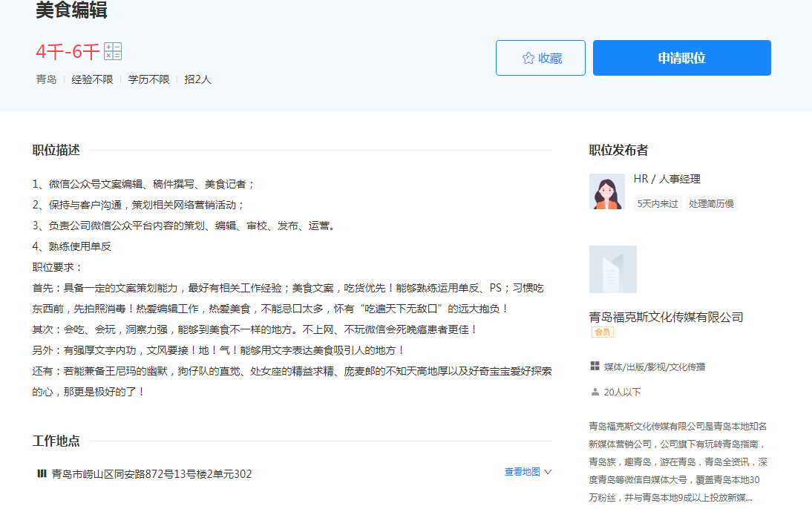Click the person icon beside 20人以下
The image size is (812, 509).
tap(595, 392)
